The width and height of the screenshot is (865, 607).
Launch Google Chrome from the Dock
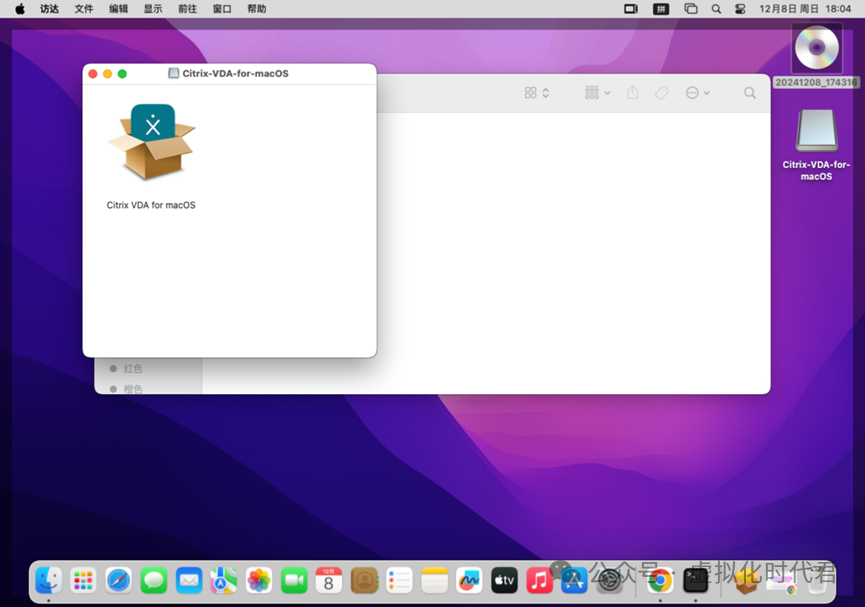coord(660,581)
